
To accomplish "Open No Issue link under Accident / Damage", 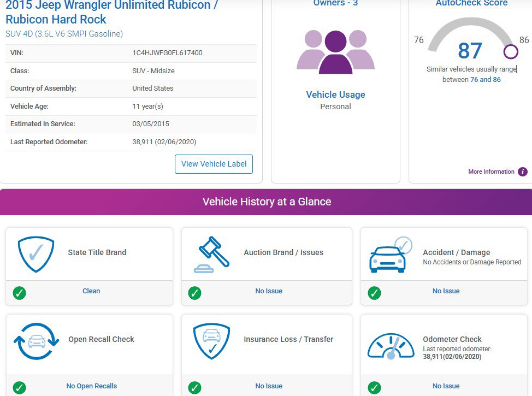I will (446, 291).
